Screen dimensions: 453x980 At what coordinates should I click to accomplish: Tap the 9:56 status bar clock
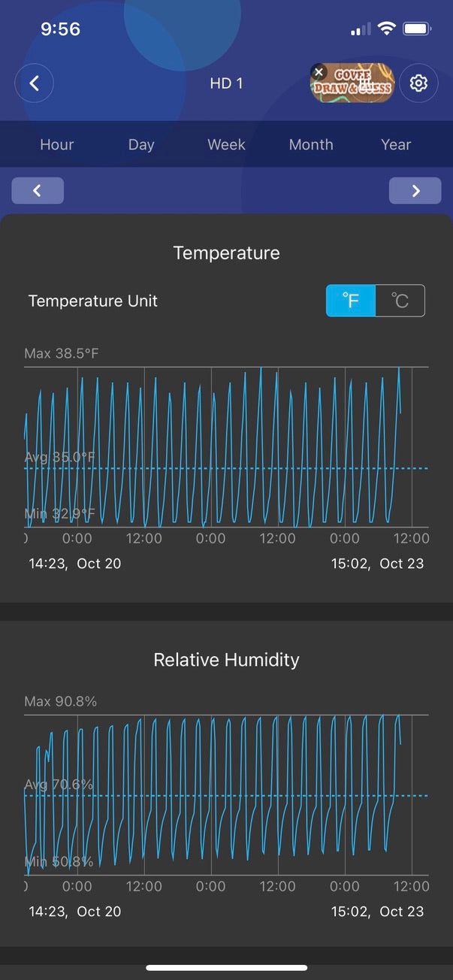(x=60, y=29)
